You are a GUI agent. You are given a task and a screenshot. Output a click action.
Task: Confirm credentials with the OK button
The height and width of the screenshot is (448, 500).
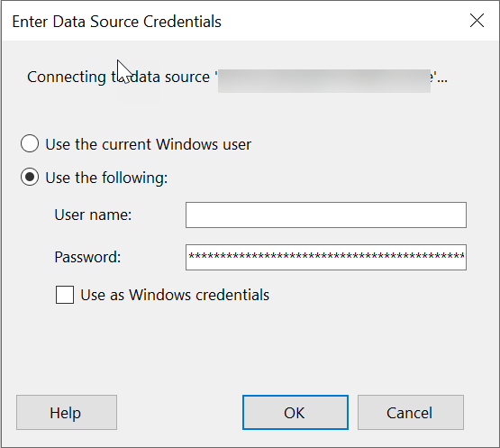click(x=295, y=413)
